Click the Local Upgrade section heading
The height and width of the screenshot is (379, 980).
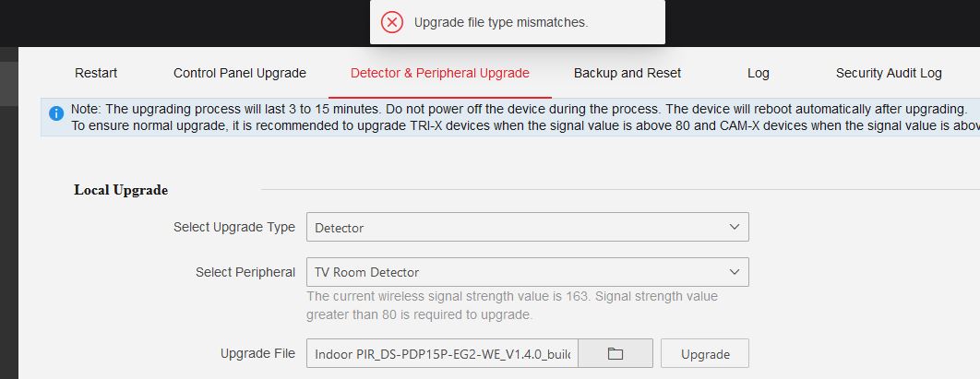(x=121, y=190)
